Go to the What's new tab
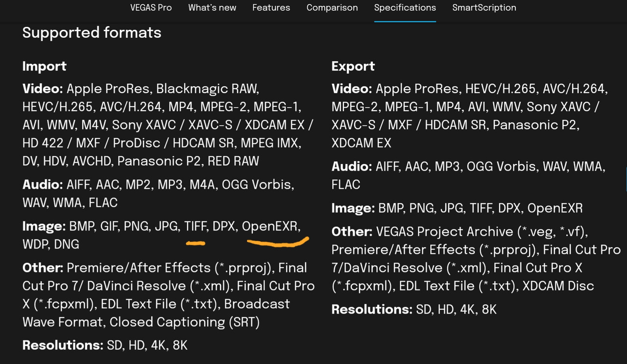 point(212,8)
